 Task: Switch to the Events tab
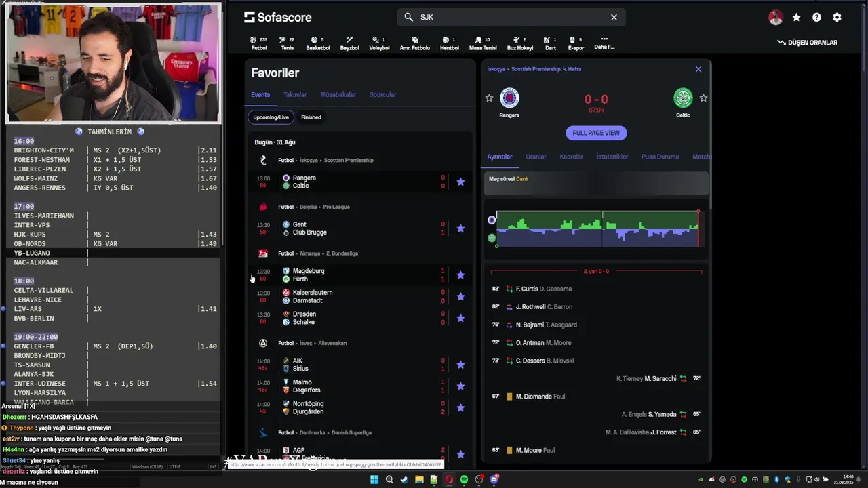[x=260, y=95]
